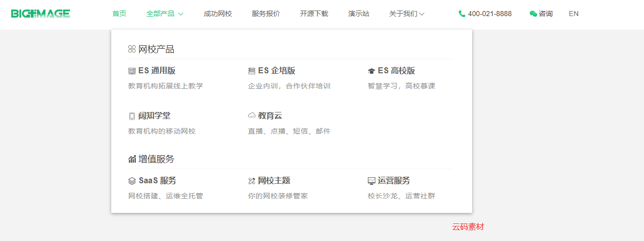Open the 成功网校 menu item
644x241 pixels.
pos(218,14)
